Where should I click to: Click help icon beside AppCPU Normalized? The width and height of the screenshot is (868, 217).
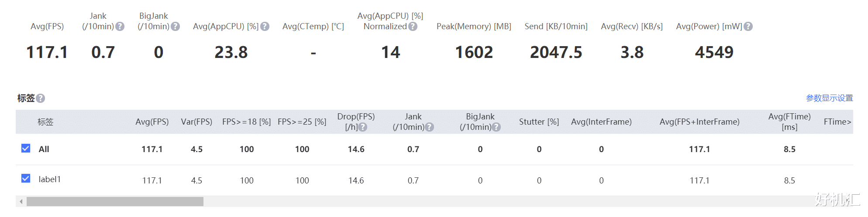click(413, 27)
